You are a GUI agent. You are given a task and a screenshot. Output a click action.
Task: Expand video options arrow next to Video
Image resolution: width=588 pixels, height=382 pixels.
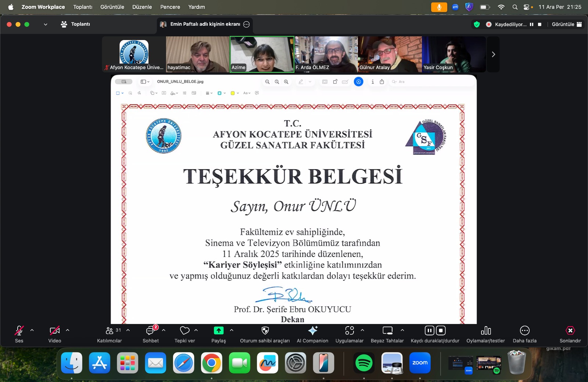pos(68,330)
